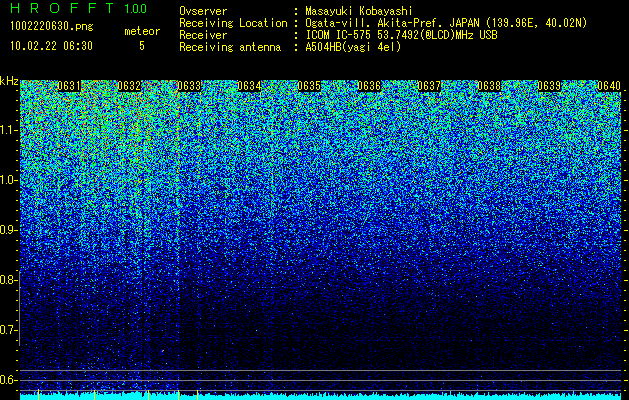Click the 0637 time marker label
Image resolution: width=629 pixels, height=400 pixels.
click(429, 86)
